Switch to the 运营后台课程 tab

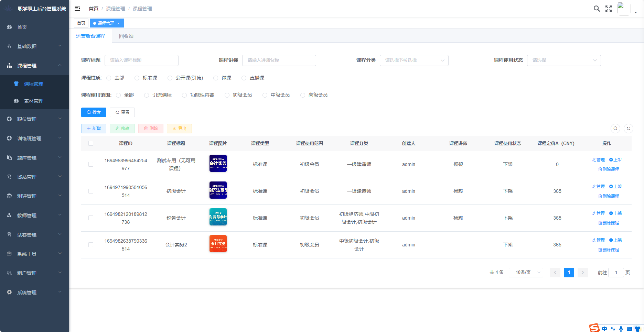[90, 36]
